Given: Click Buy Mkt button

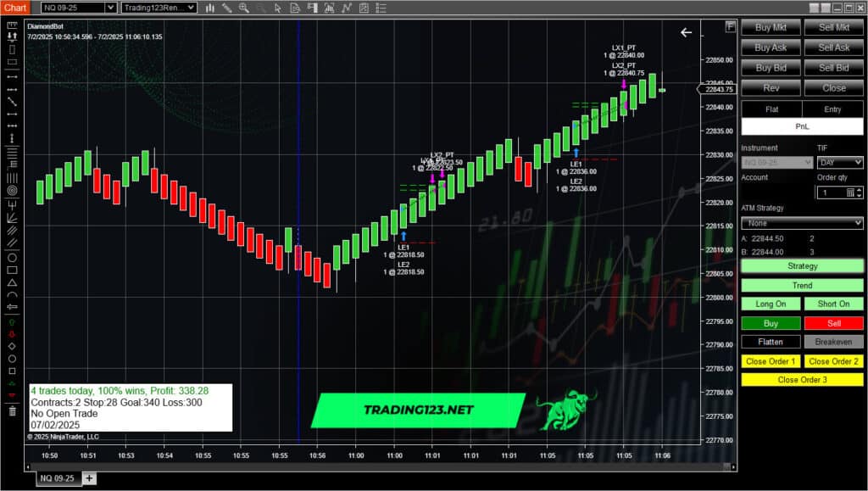Looking at the screenshot, I should (x=771, y=28).
